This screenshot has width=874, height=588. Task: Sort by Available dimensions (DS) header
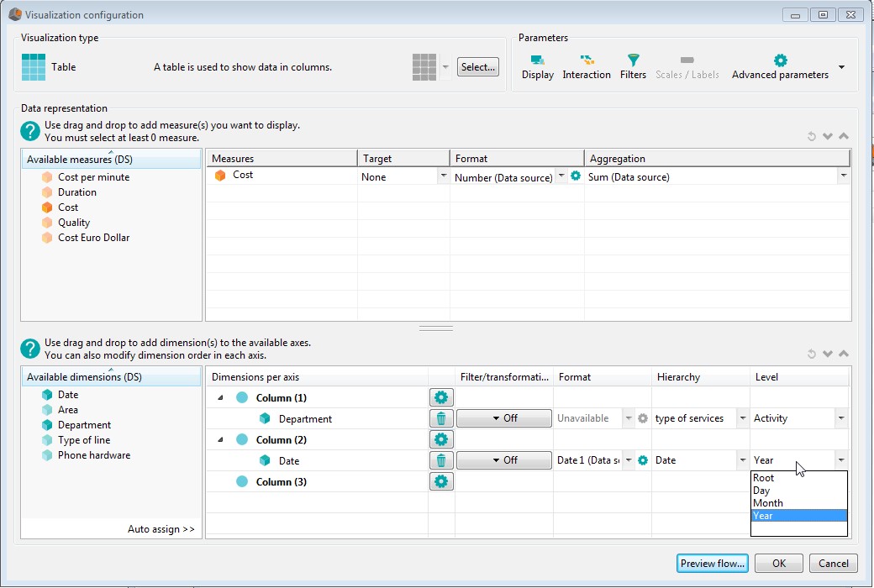pyautogui.click(x=111, y=377)
